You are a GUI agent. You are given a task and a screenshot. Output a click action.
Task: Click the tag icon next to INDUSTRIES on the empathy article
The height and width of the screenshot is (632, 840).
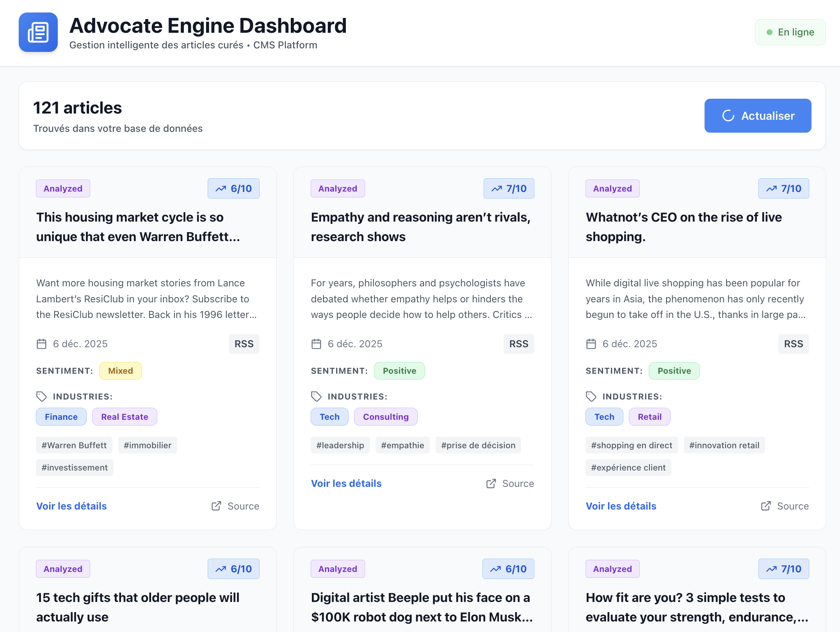coord(316,396)
